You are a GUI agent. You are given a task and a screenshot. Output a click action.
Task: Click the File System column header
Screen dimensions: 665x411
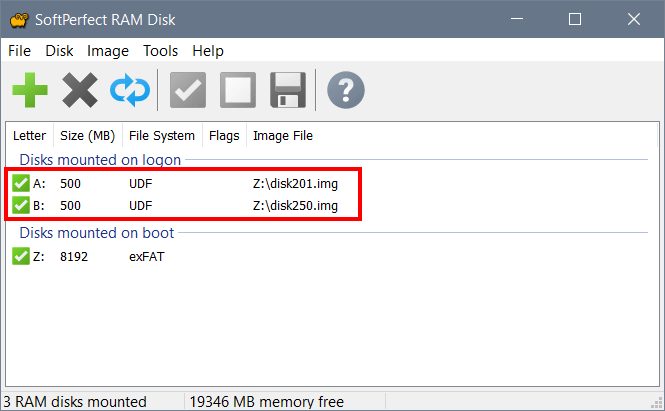tap(162, 136)
